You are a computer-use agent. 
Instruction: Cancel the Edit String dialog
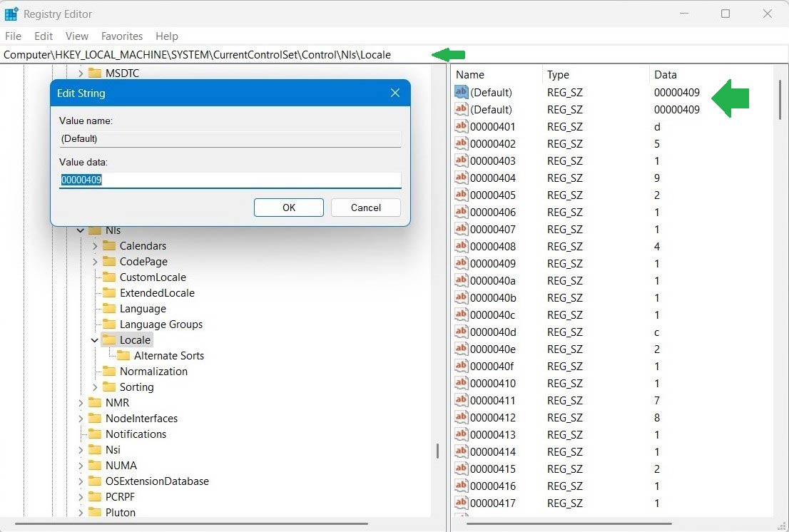click(x=366, y=208)
